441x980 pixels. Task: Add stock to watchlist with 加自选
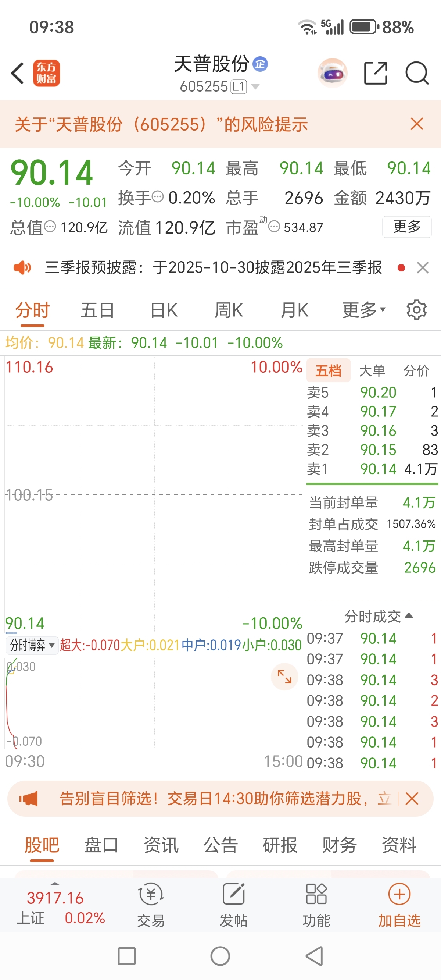399,905
